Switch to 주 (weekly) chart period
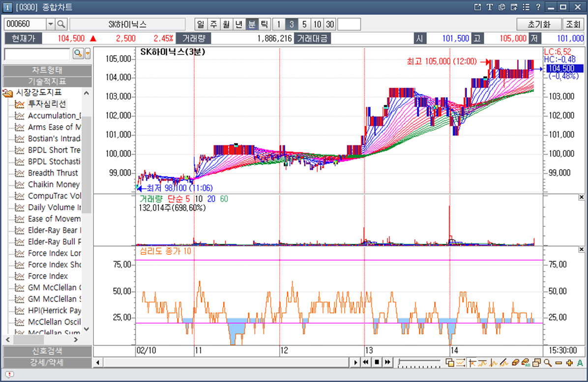588x382 pixels. point(213,24)
